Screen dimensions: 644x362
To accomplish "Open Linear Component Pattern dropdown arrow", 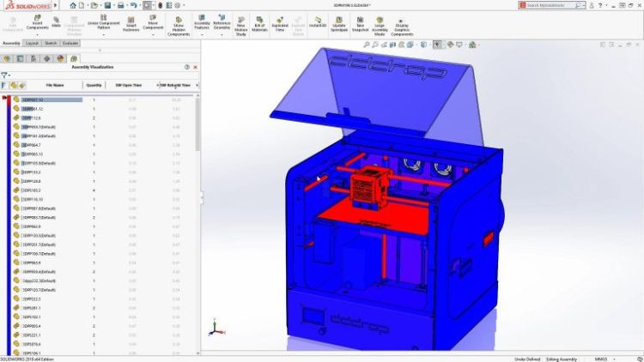I will (104, 35).
